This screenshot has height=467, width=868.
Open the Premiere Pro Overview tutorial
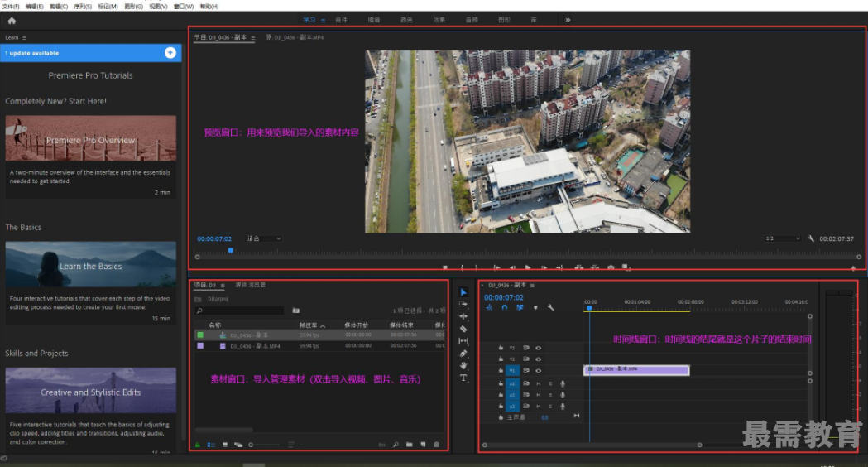(x=91, y=138)
